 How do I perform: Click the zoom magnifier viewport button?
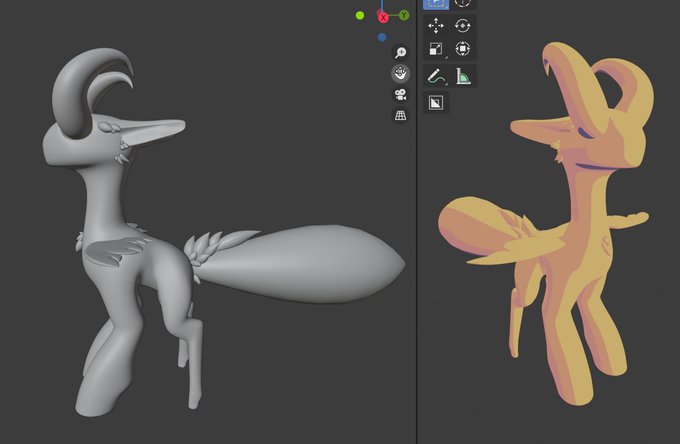pyautogui.click(x=400, y=52)
